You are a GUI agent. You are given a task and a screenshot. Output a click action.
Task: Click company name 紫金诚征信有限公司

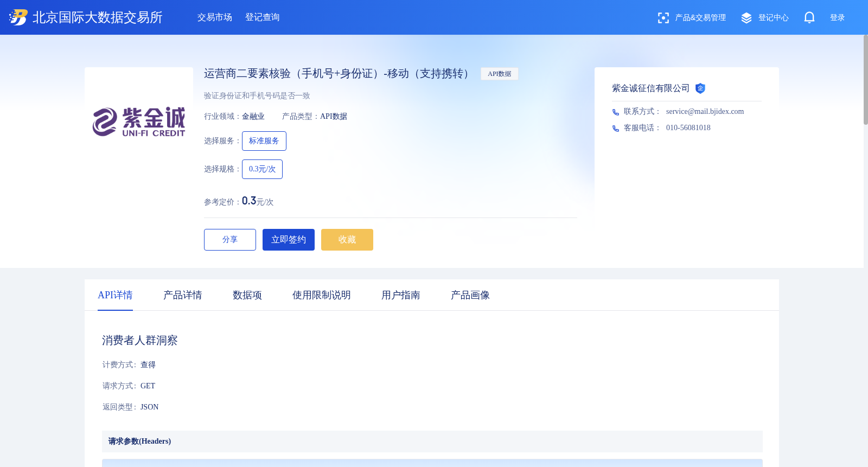pos(650,88)
